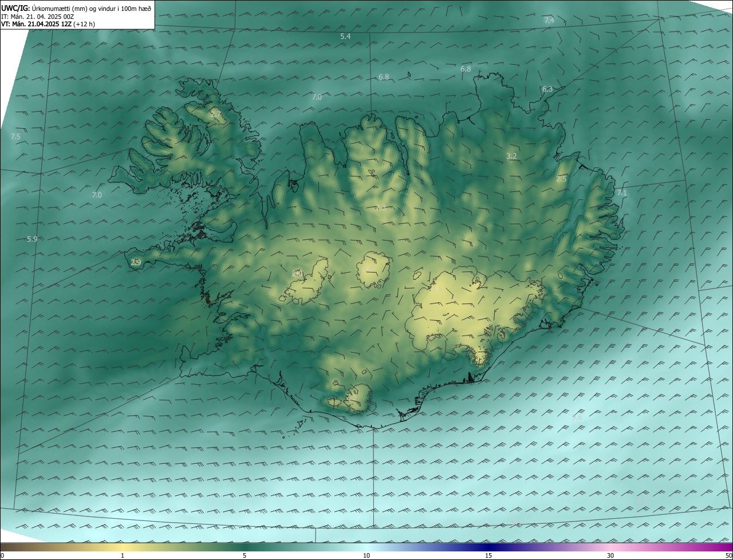Click the colorbar tick label 50
The height and width of the screenshot is (560, 733).
[x=728, y=555]
